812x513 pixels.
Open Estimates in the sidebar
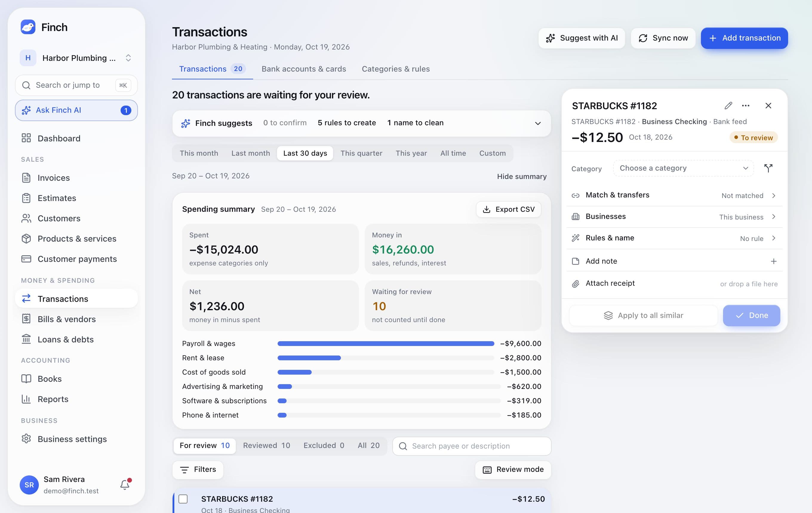click(x=76, y=198)
